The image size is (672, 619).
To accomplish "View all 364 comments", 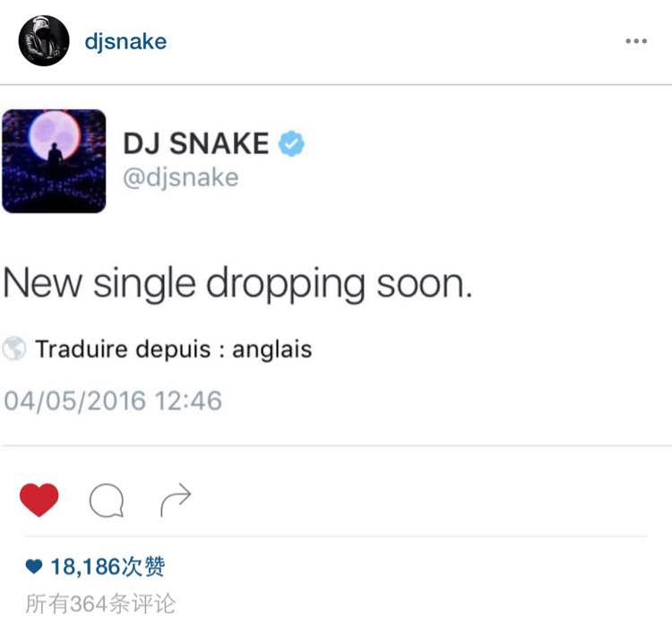I will [x=100, y=604].
